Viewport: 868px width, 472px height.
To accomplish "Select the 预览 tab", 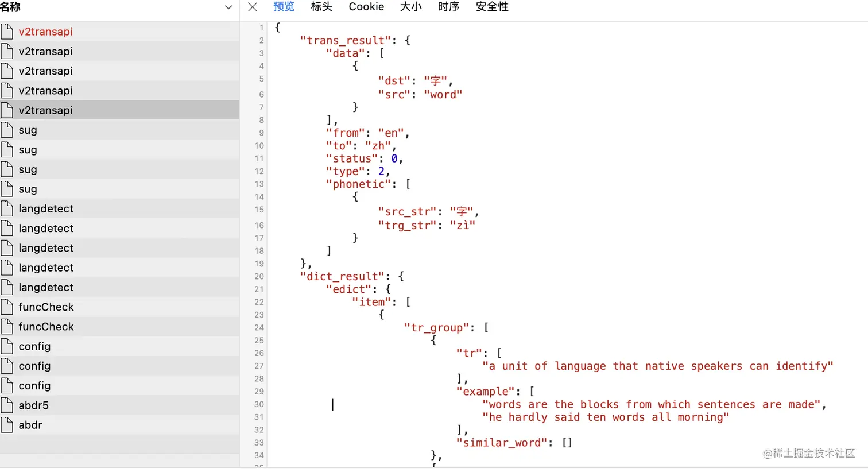I will (x=284, y=7).
